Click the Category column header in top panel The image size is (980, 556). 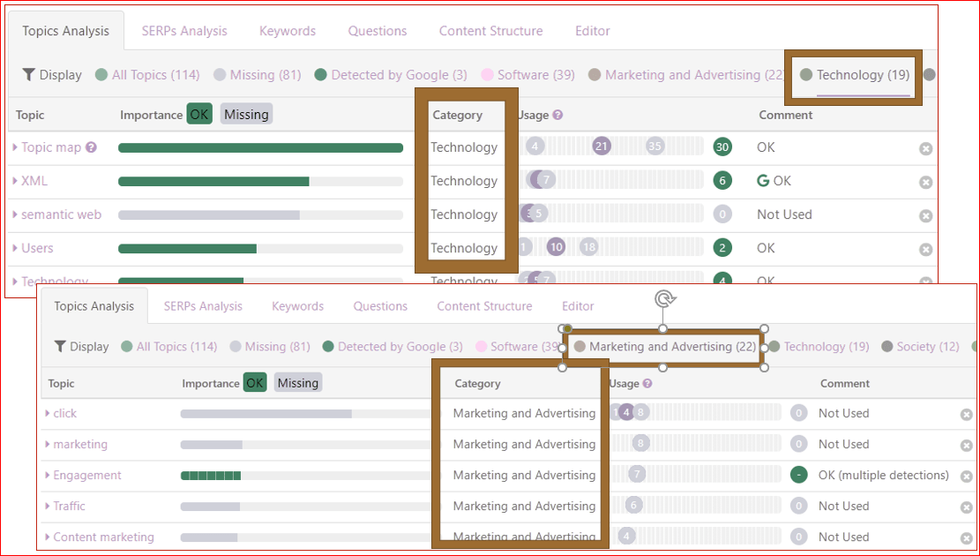click(458, 115)
